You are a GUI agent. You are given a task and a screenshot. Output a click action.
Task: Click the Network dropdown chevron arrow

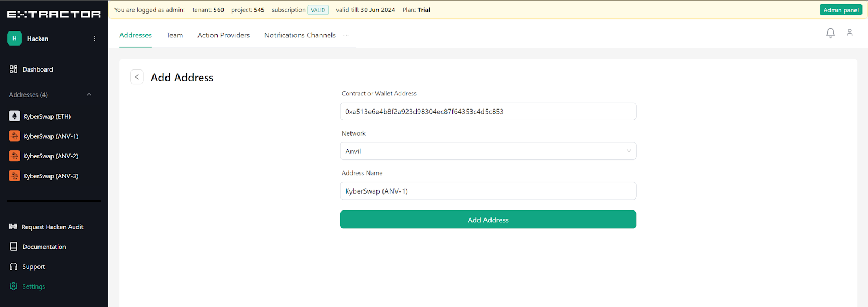pyautogui.click(x=629, y=151)
